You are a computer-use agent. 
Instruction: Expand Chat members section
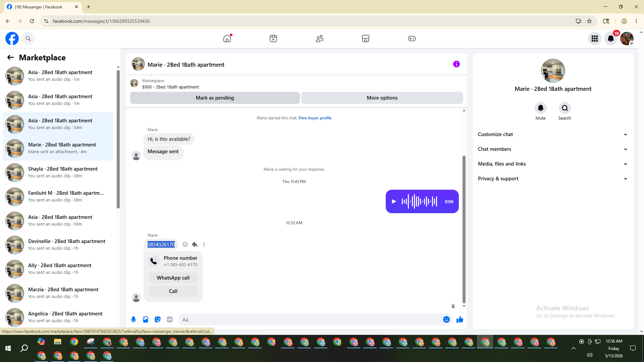tap(553, 149)
